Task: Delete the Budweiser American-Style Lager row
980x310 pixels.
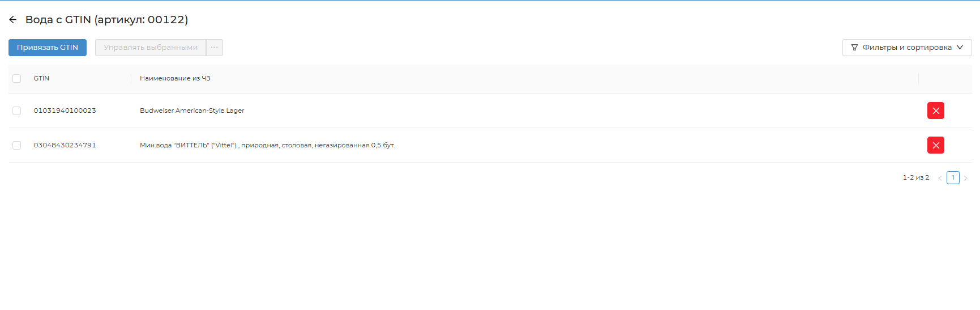Action: click(x=935, y=111)
